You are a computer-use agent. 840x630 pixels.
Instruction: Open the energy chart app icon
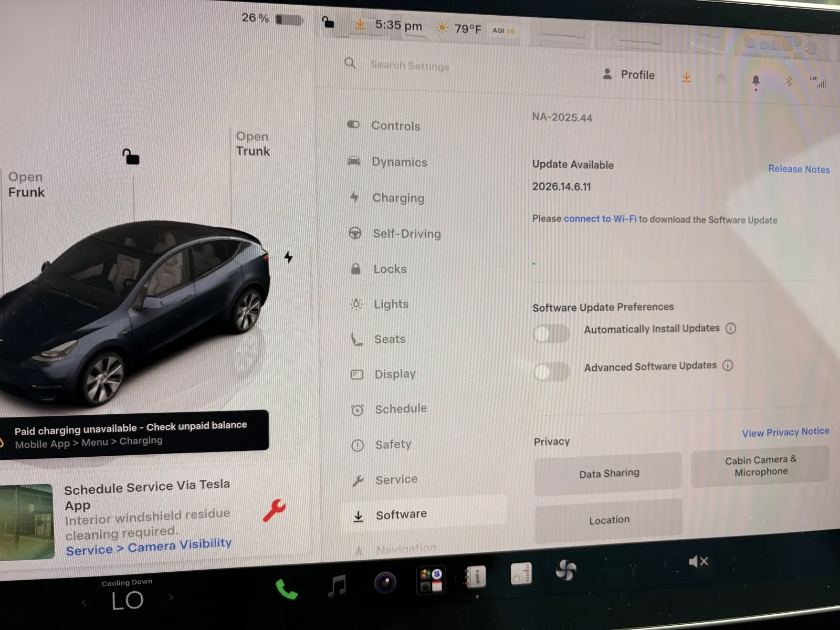521,574
